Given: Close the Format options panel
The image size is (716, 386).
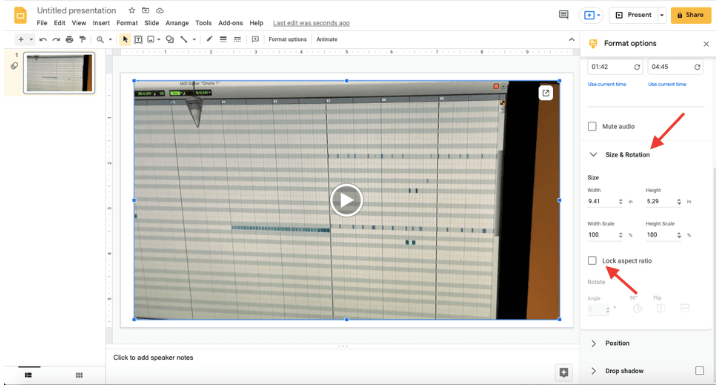Looking at the screenshot, I should 706,44.
